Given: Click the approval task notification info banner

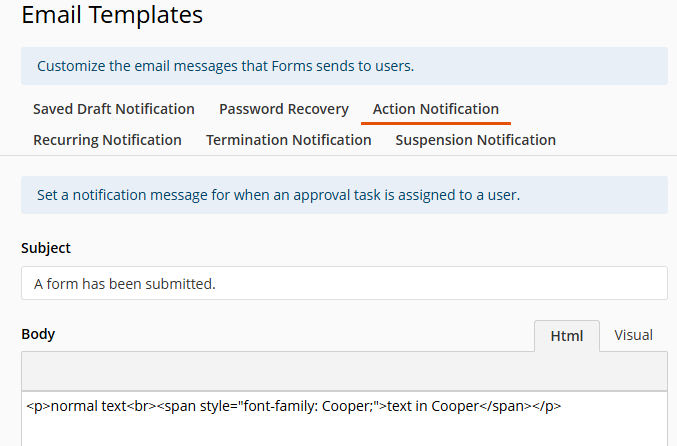Looking at the screenshot, I should click(x=344, y=195).
